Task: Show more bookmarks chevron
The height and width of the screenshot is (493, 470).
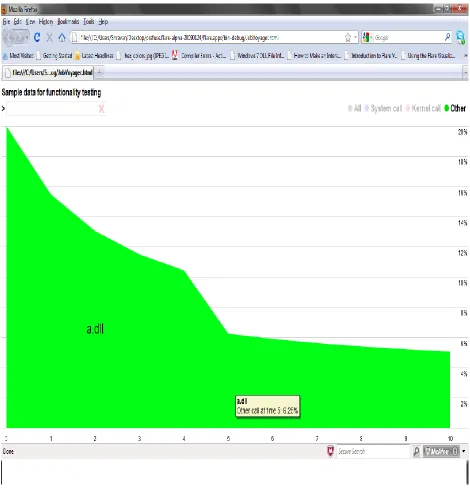Action: [465, 56]
